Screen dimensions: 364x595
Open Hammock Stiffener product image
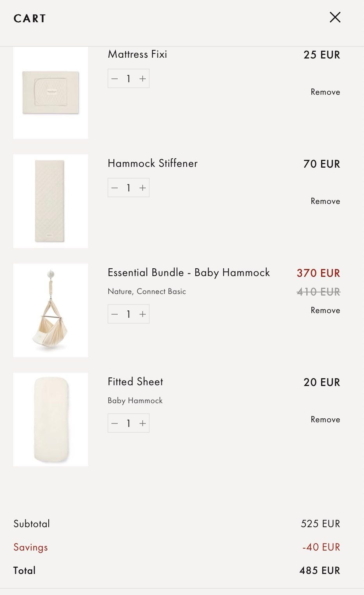[51, 201]
